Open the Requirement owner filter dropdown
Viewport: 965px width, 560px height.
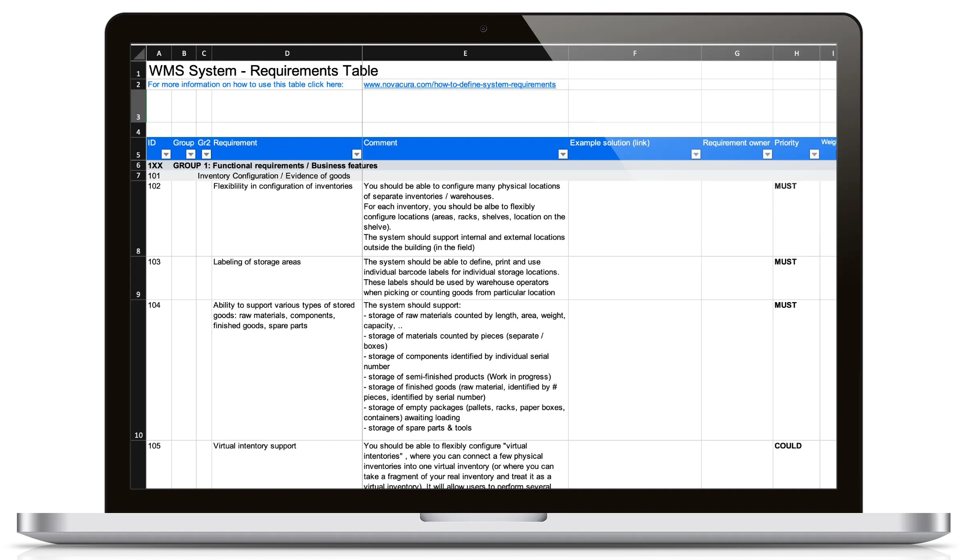point(768,154)
